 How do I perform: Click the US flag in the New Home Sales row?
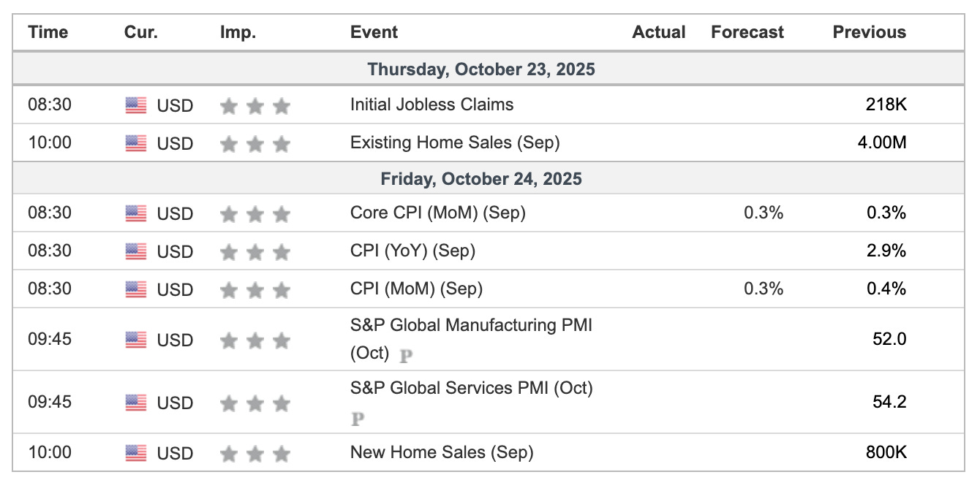[x=136, y=453]
